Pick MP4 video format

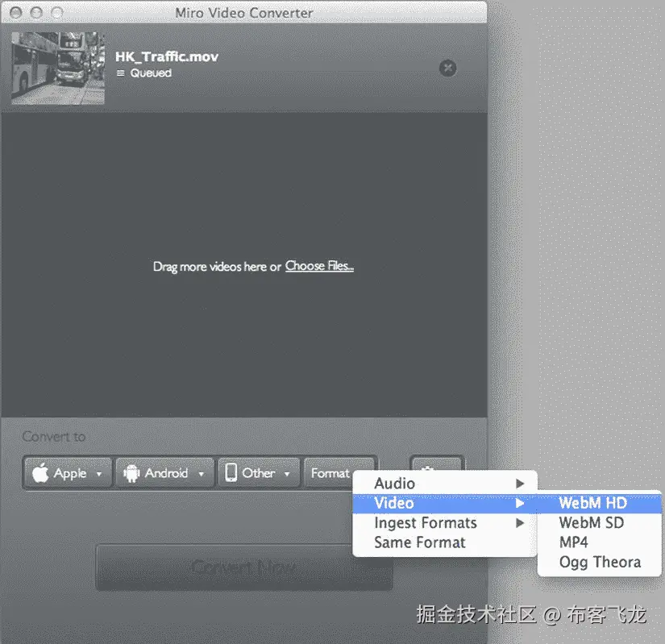pos(599,542)
